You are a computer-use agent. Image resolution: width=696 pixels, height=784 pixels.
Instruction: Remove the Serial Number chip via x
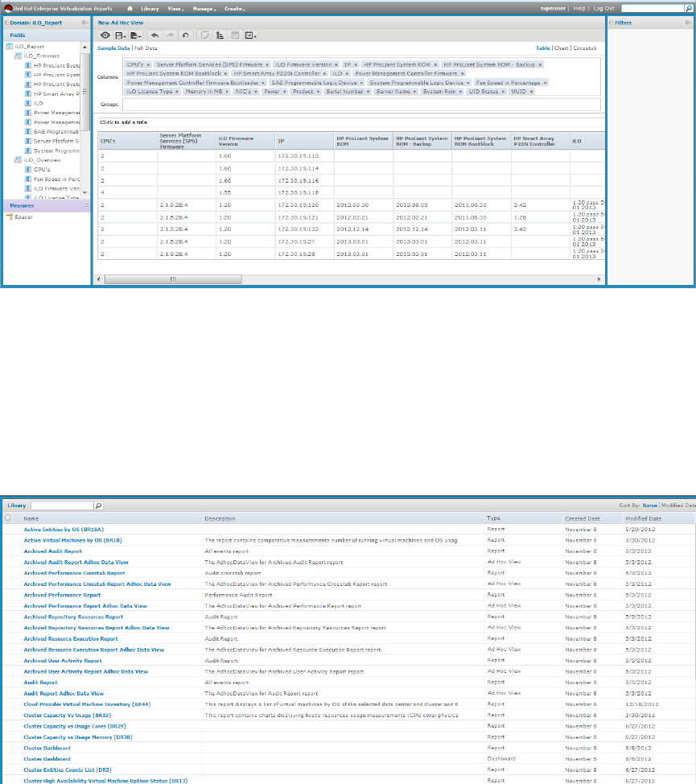coord(369,92)
